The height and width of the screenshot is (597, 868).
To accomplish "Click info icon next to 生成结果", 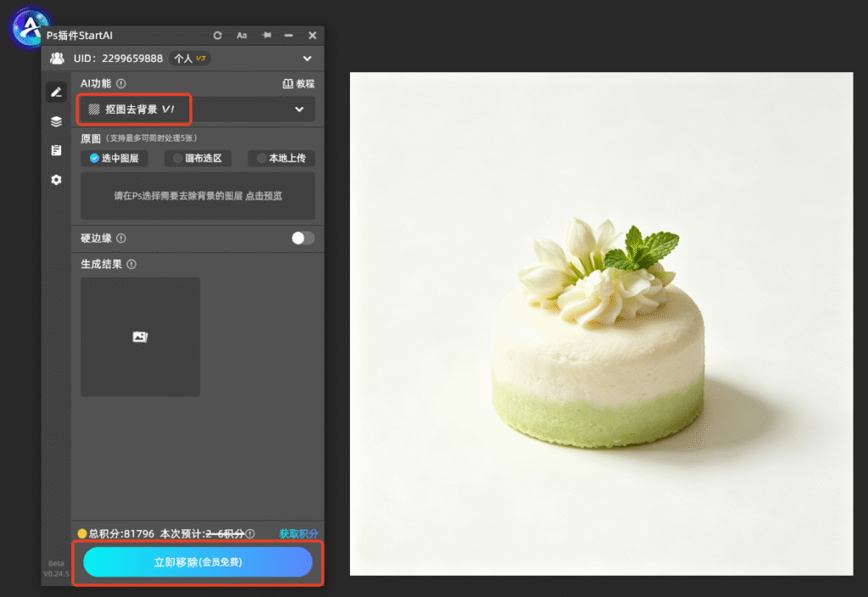I will tap(131, 265).
